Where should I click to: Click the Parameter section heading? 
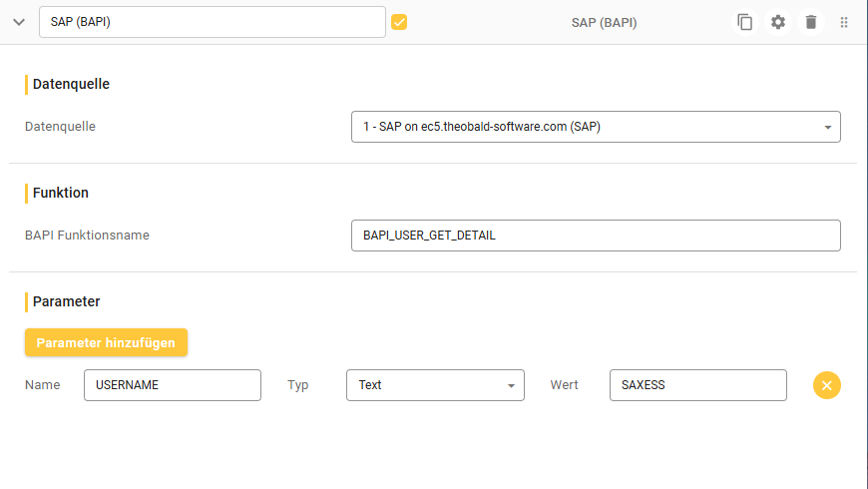point(66,301)
